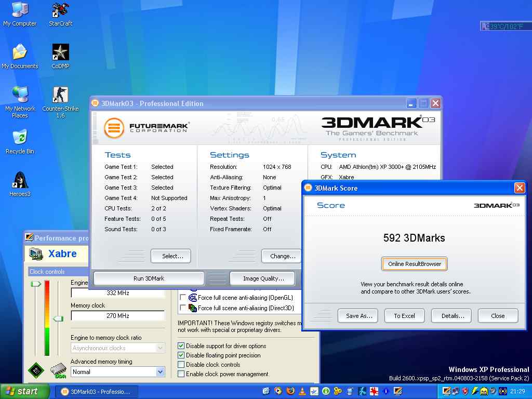Launch Firefox from the quick launch bar
The image size is (532, 399).
point(290,391)
